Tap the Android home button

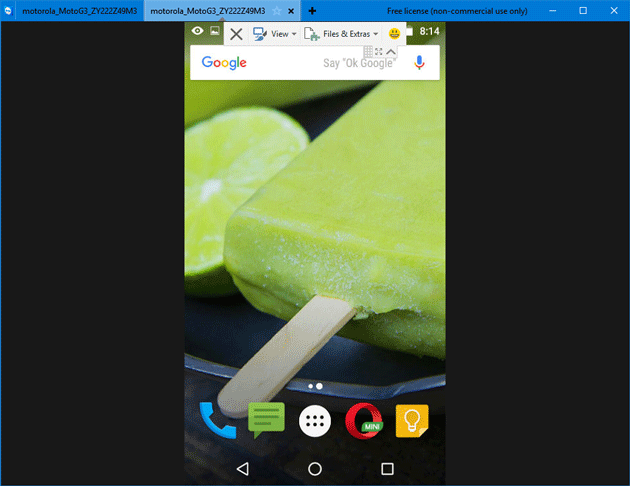coord(315,469)
